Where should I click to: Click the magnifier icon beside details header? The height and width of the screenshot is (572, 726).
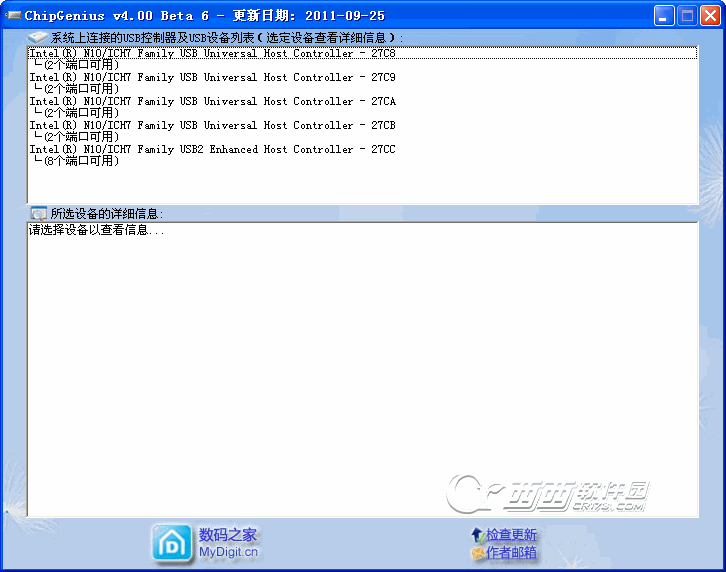(38, 214)
